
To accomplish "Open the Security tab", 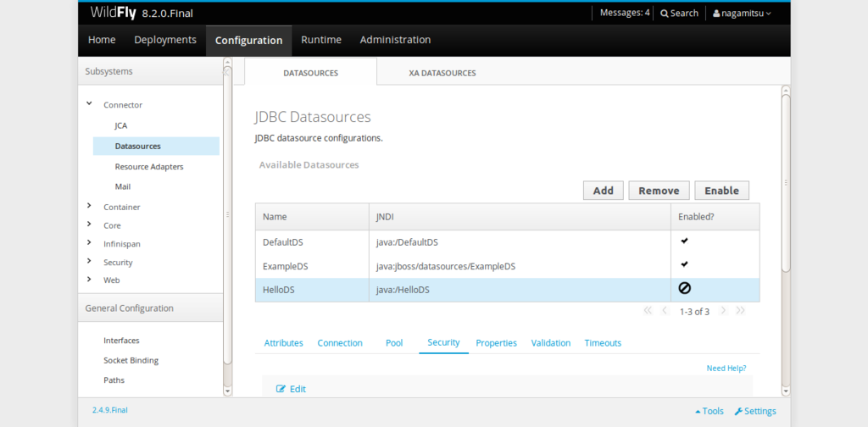I will coord(443,342).
